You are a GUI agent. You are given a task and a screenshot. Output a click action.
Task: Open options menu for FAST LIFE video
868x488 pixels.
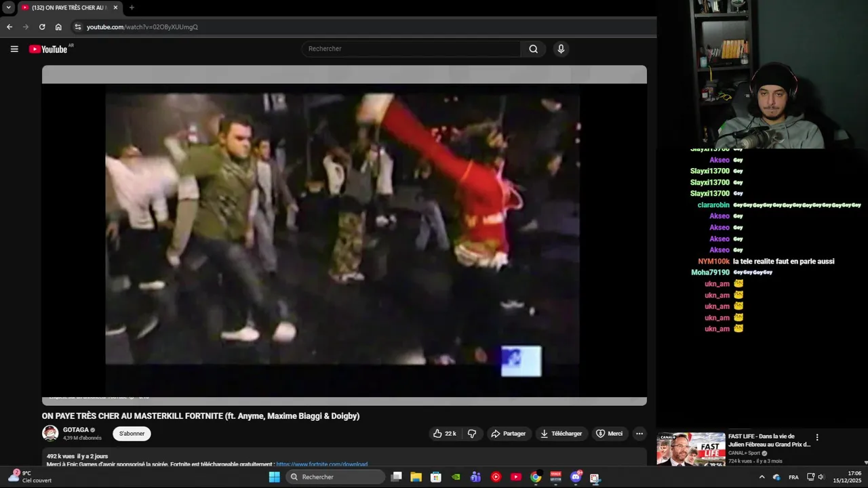[817, 438]
